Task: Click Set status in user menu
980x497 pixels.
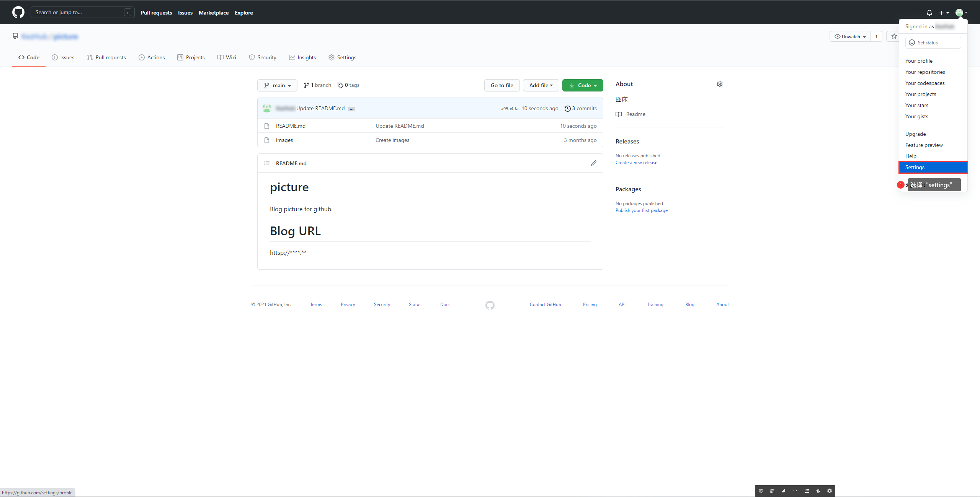Action: pyautogui.click(x=933, y=42)
